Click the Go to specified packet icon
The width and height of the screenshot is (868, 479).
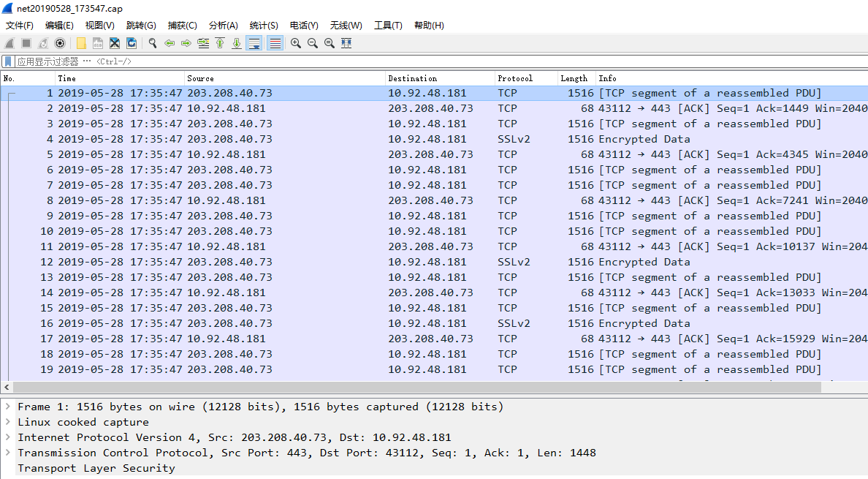203,43
